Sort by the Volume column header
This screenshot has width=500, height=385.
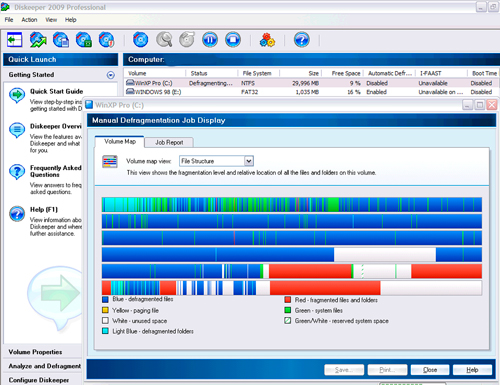(155, 73)
